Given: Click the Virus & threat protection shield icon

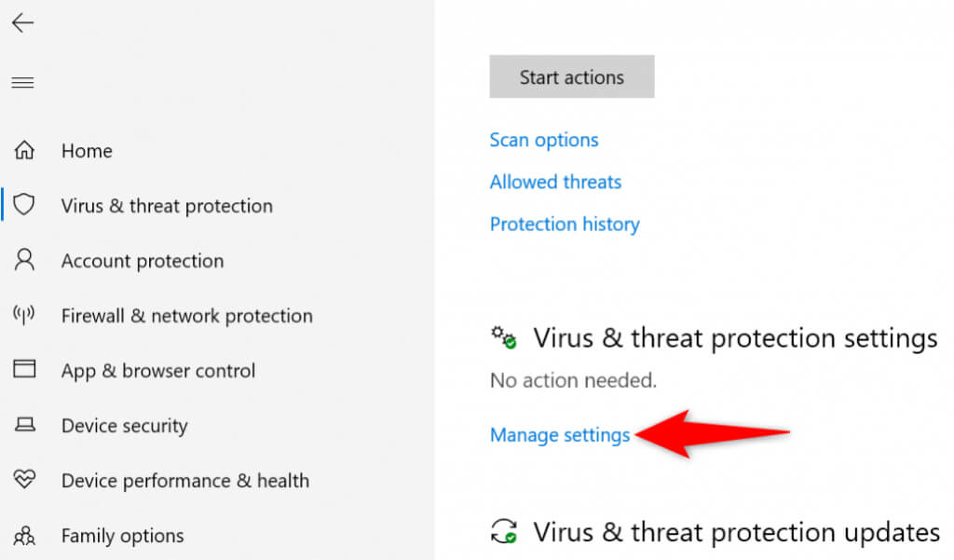Looking at the screenshot, I should click(24, 205).
